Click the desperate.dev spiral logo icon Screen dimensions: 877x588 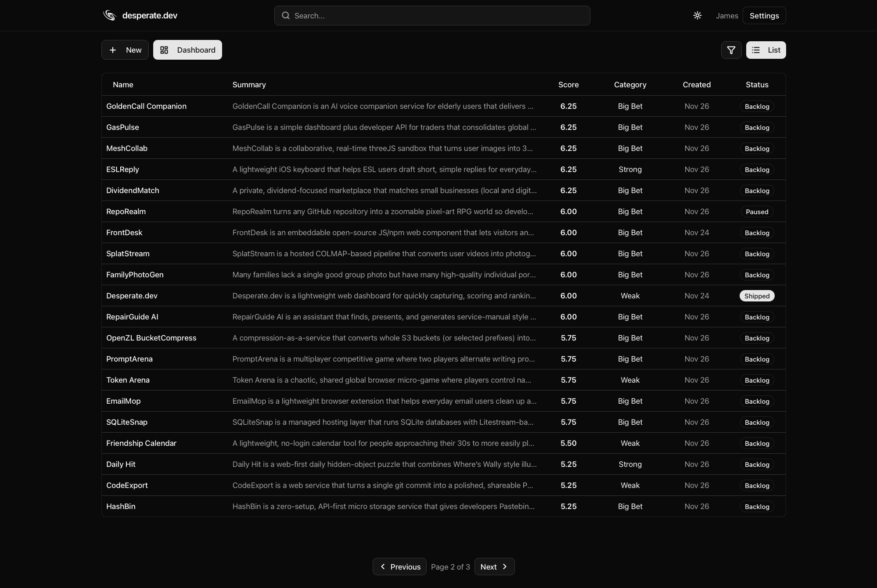pos(109,15)
